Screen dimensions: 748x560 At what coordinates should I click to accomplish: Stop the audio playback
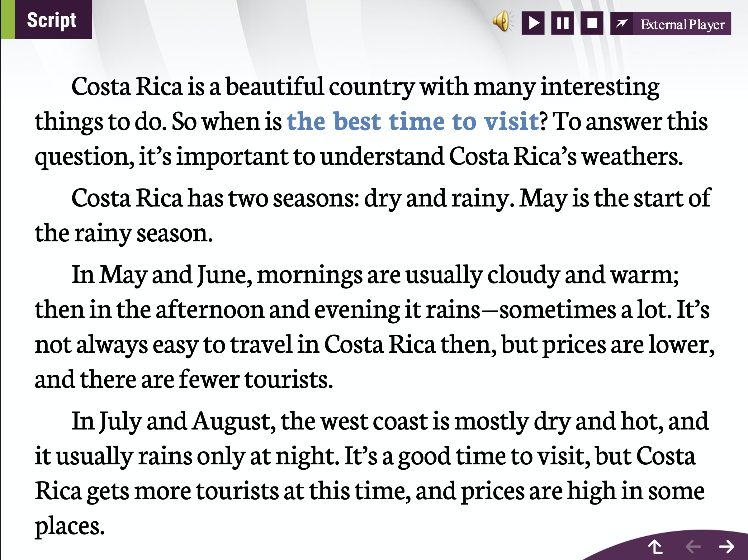pyautogui.click(x=592, y=23)
